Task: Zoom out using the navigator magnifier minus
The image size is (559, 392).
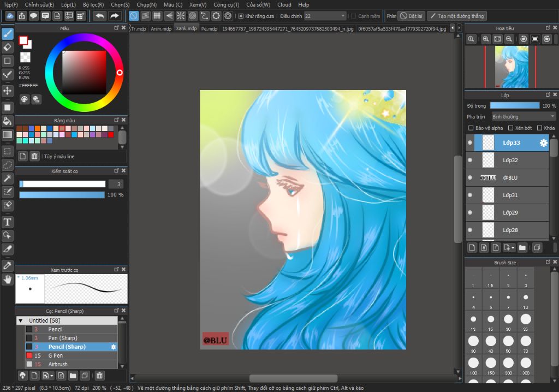Action: (x=509, y=39)
